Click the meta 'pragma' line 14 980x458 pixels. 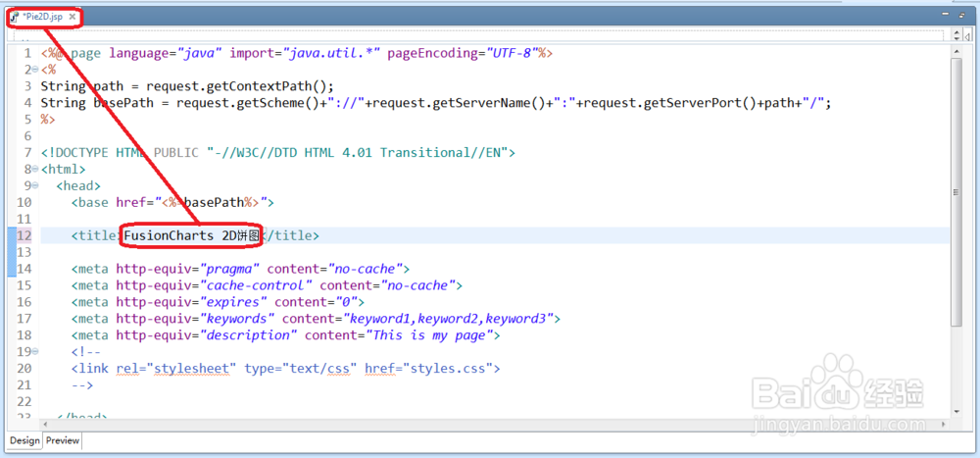[x=240, y=269]
